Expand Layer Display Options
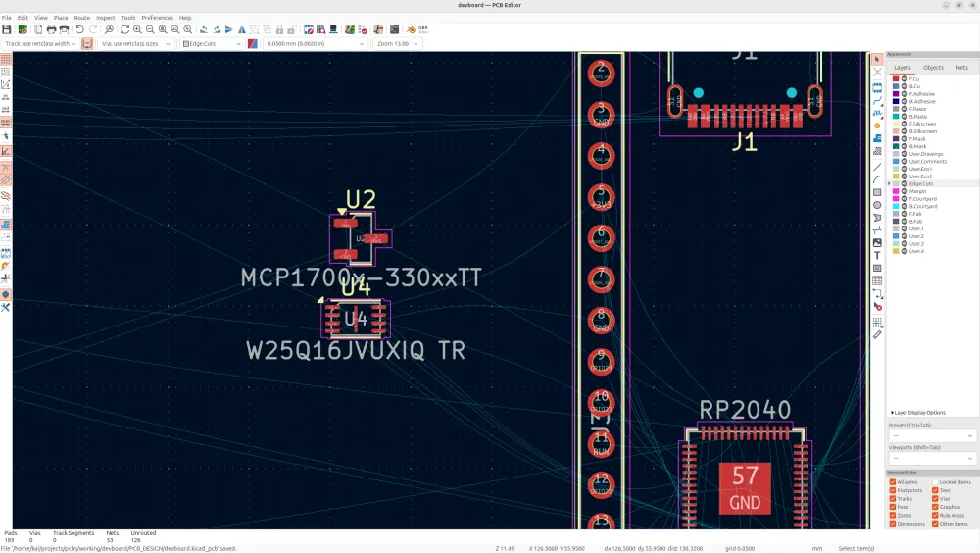Image resolution: width=980 pixels, height=553 pixels. click(x=917, y=413)
